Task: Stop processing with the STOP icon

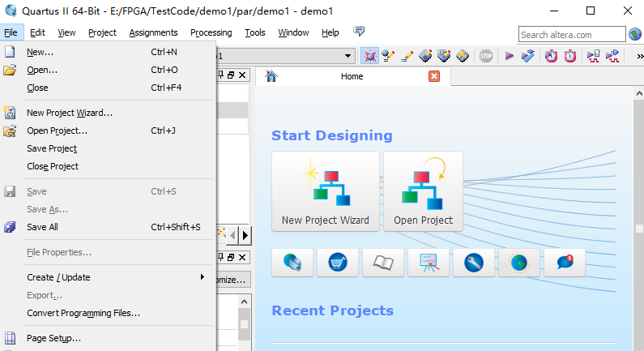Action: 486,56
